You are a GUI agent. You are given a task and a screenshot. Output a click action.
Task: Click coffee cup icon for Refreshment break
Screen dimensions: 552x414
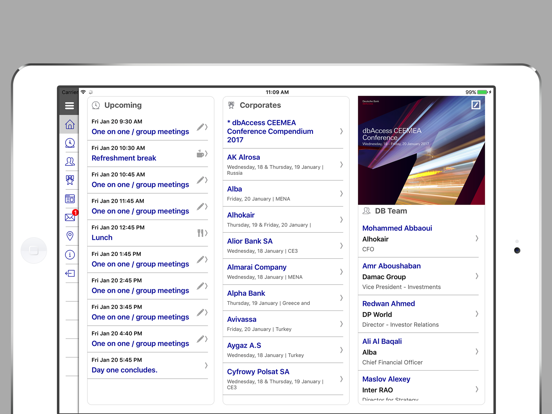coord(200,153)
